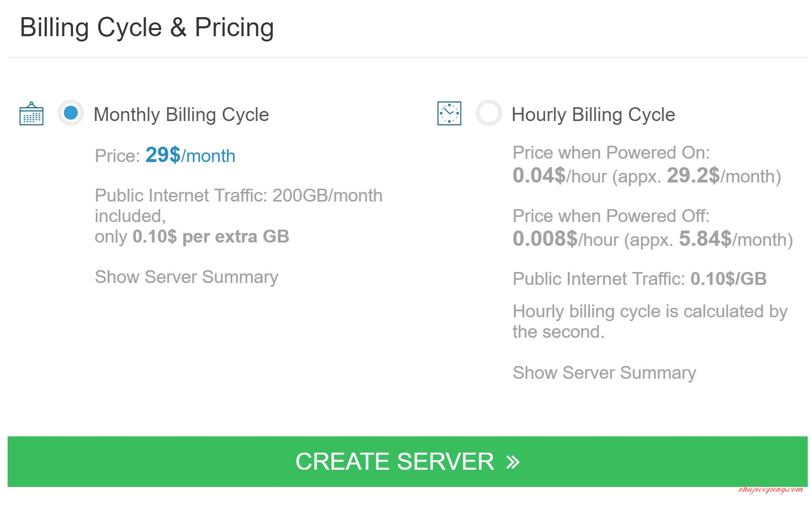
Task: Click the monthly calendar icon
Action: pyautogui.click(x=31, y=114)
